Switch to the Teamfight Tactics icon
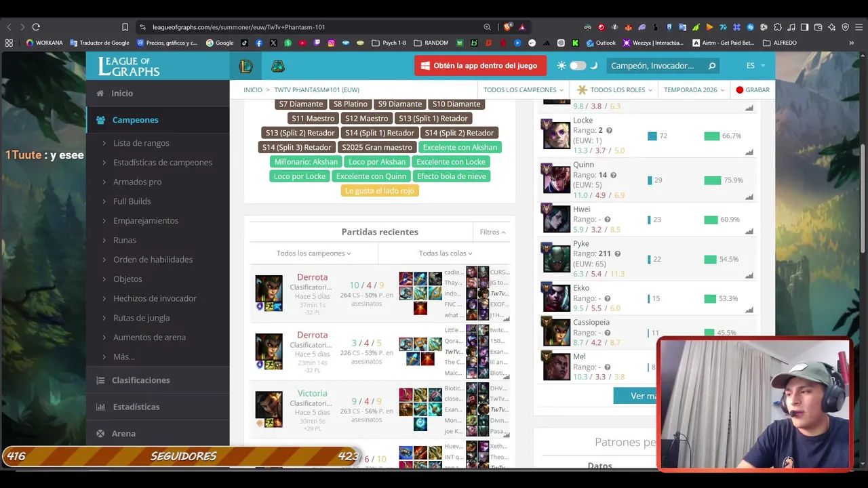This screenshot has height=488, width=868. (278, 66)
